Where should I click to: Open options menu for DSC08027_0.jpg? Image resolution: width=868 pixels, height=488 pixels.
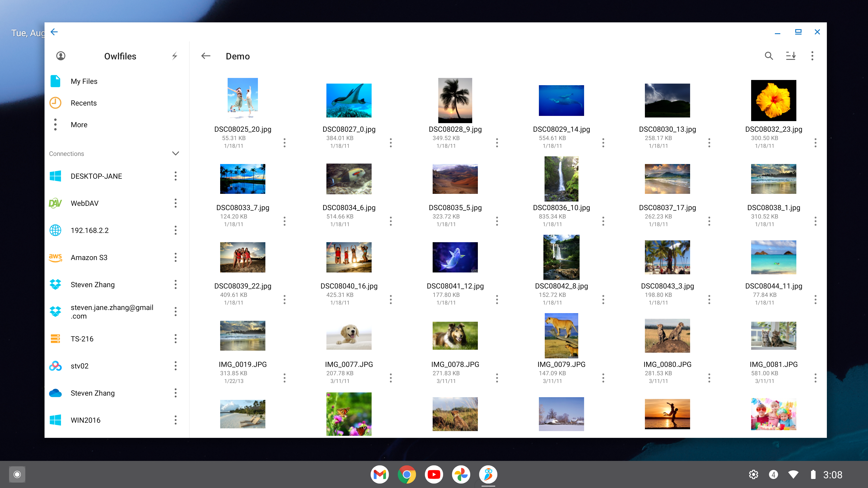391,143
